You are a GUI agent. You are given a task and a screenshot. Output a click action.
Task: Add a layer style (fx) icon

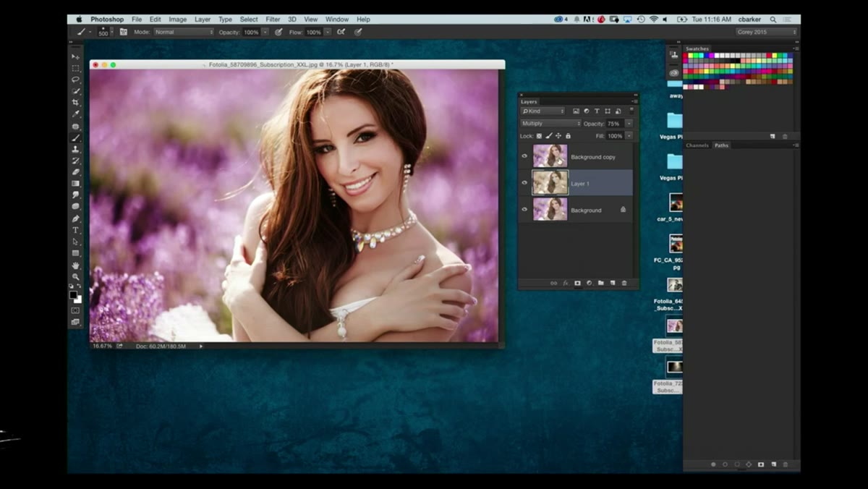point(566,283)
